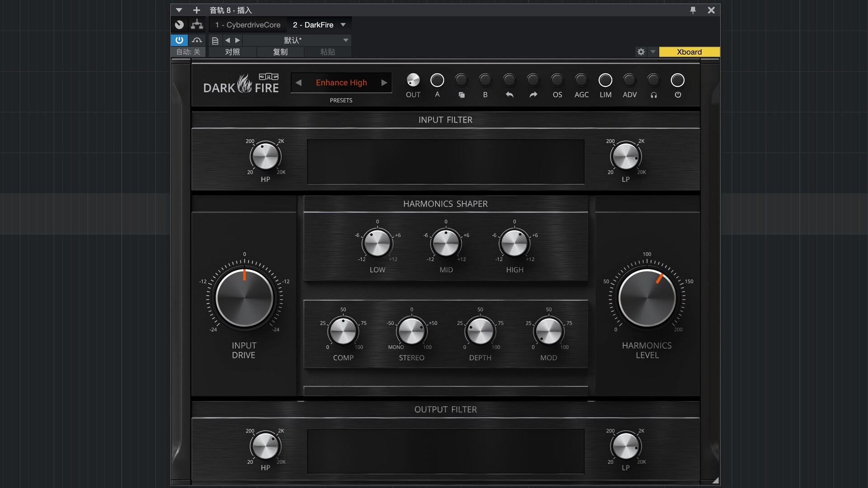Open the insert routing editor icon

(x=197, y=25)
